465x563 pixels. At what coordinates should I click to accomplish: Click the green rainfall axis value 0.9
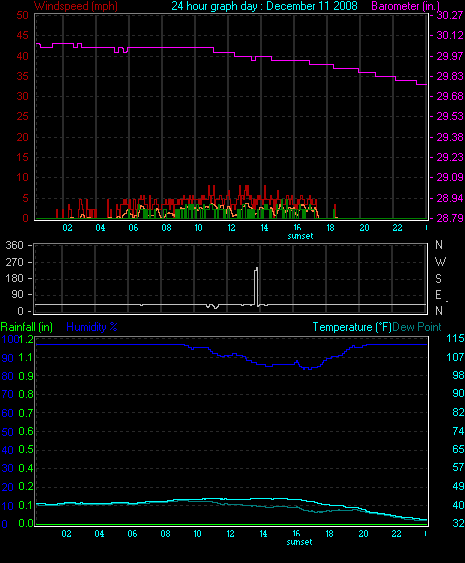pyautogui.click(x=26, y=376)
